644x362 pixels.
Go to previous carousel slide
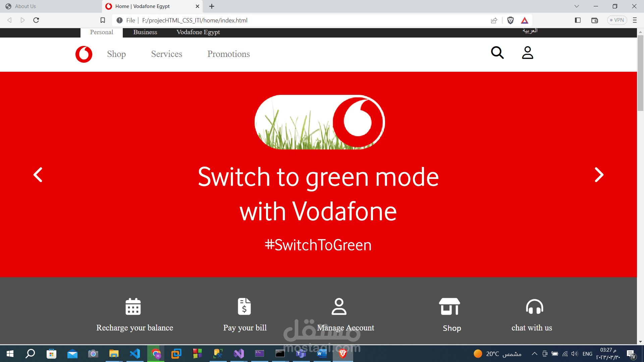(x=38, y=175)
